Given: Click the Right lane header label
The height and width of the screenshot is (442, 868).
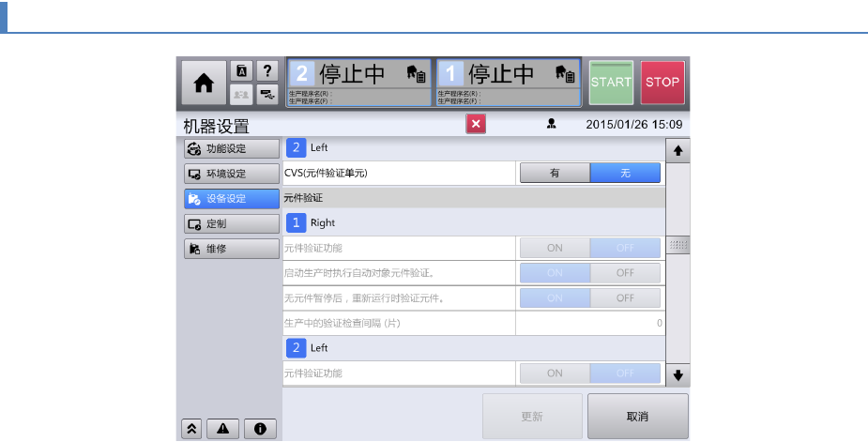Looking at the screenshot, I should click(323, 222).
